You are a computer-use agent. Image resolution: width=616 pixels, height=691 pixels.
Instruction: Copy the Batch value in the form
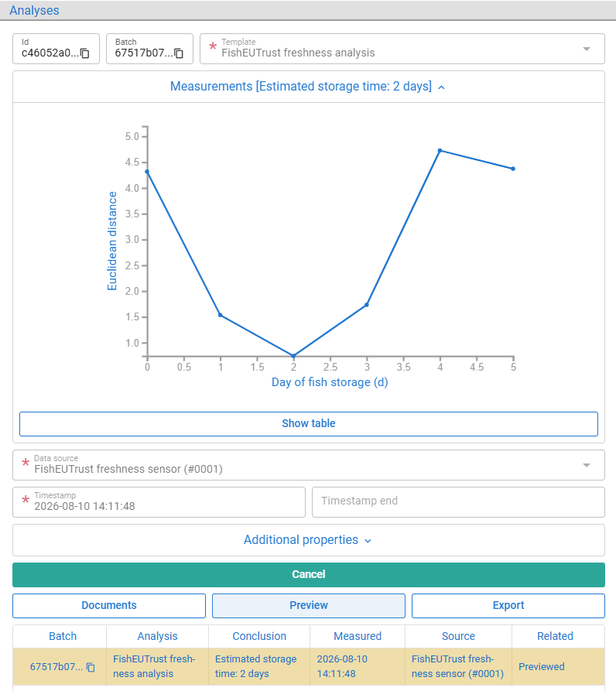tap(179, 53)
